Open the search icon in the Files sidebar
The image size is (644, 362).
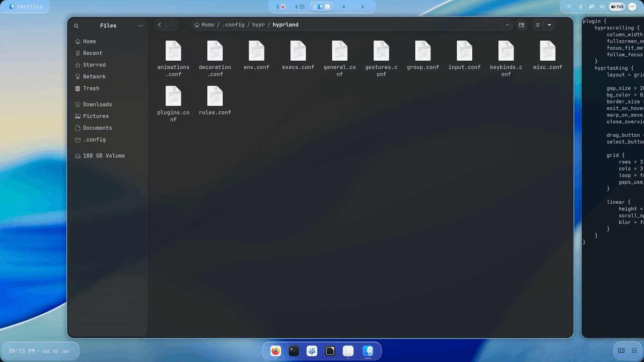click(76, 26)
